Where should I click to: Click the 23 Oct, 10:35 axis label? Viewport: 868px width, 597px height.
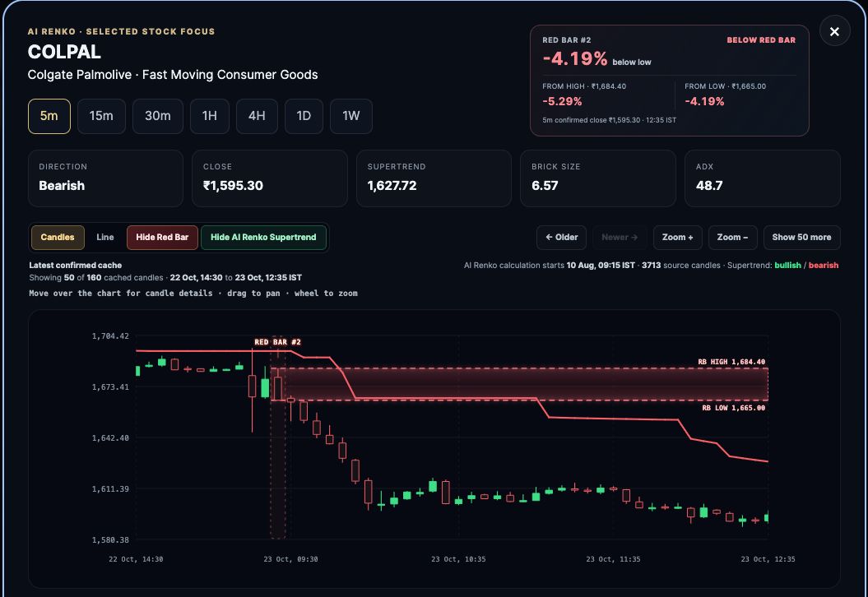pyautogui.click(x=458, y=559)
